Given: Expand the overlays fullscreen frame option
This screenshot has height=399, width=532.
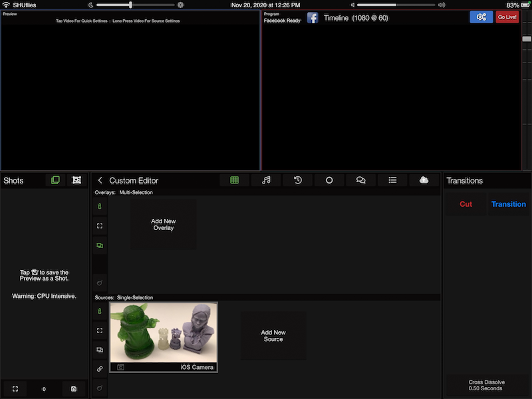Looking at the screenshot, I should tap(100, 226).
